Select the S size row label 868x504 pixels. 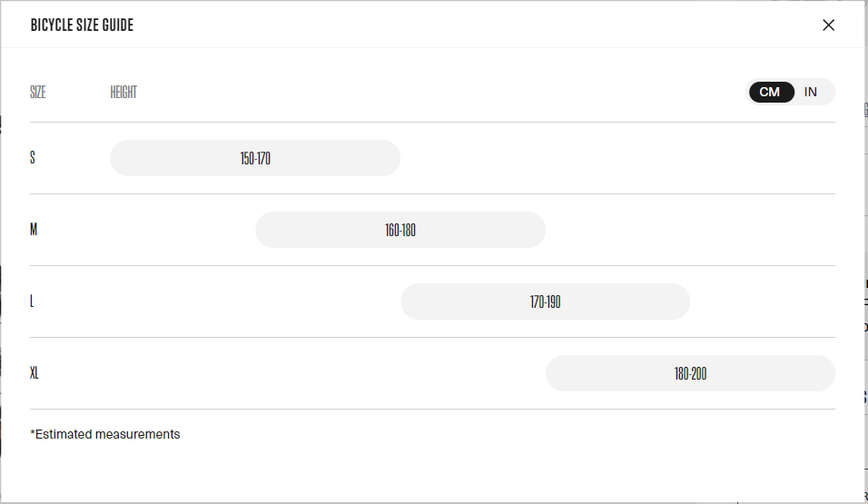[x=33, y=158]
